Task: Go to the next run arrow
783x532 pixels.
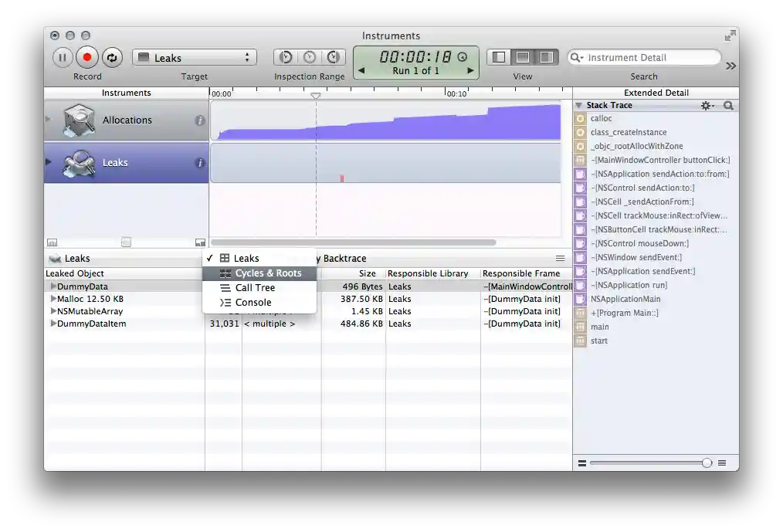Action: pyautogui.click(x=470, y=71)
